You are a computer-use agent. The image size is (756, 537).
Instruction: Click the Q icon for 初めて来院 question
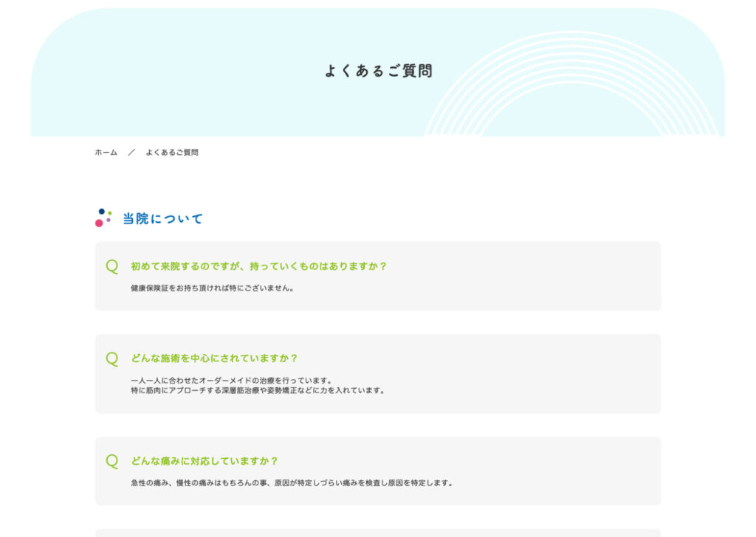112,266
